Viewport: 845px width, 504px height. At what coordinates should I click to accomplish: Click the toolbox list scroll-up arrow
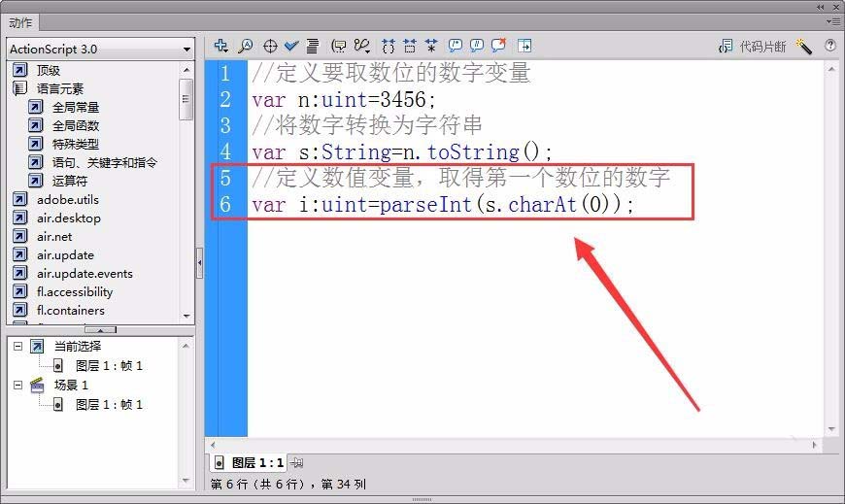(186, 70)
